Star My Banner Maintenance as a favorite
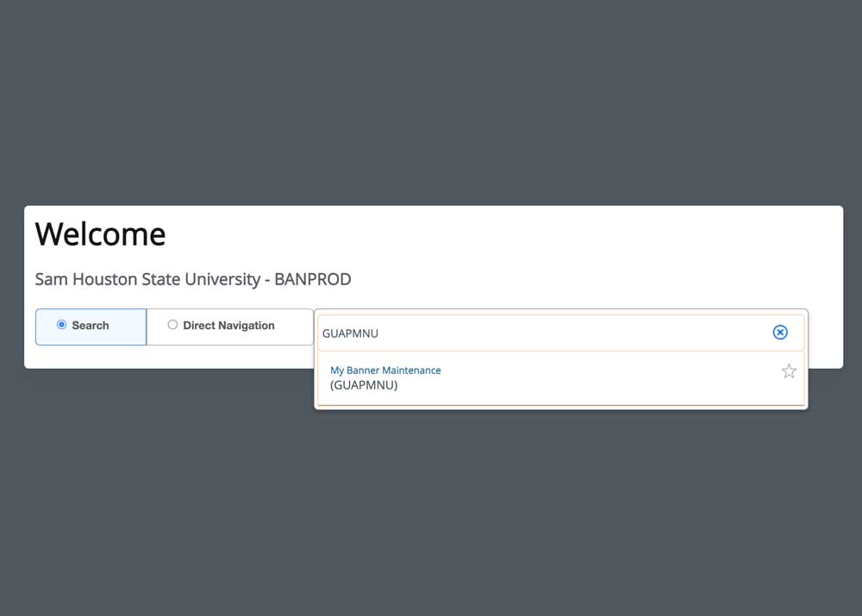This screenshot has width=862, height=616. 789,371
